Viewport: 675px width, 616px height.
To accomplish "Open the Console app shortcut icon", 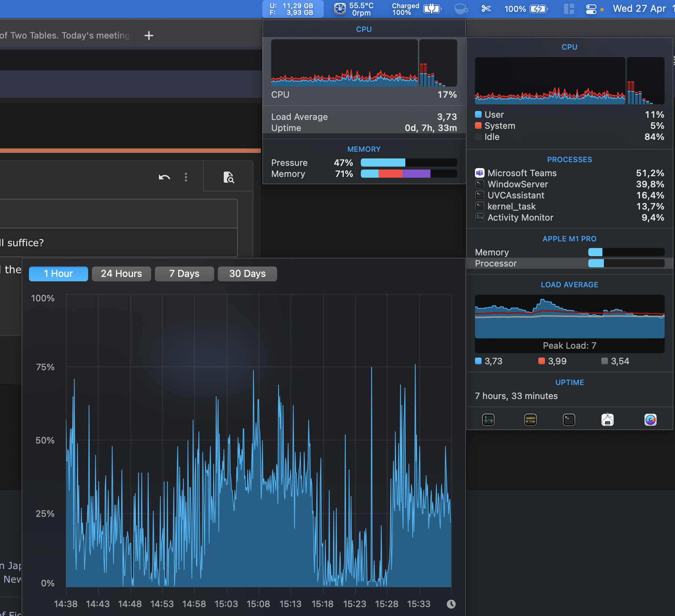I will pyautogui.click(x=530, y=419).
